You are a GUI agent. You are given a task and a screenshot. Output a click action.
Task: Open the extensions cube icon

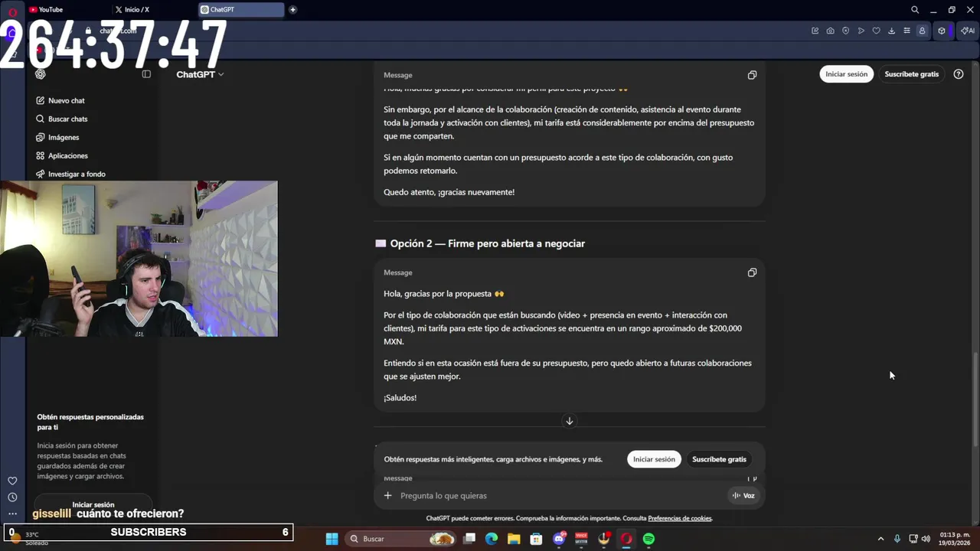pos(942,31)
